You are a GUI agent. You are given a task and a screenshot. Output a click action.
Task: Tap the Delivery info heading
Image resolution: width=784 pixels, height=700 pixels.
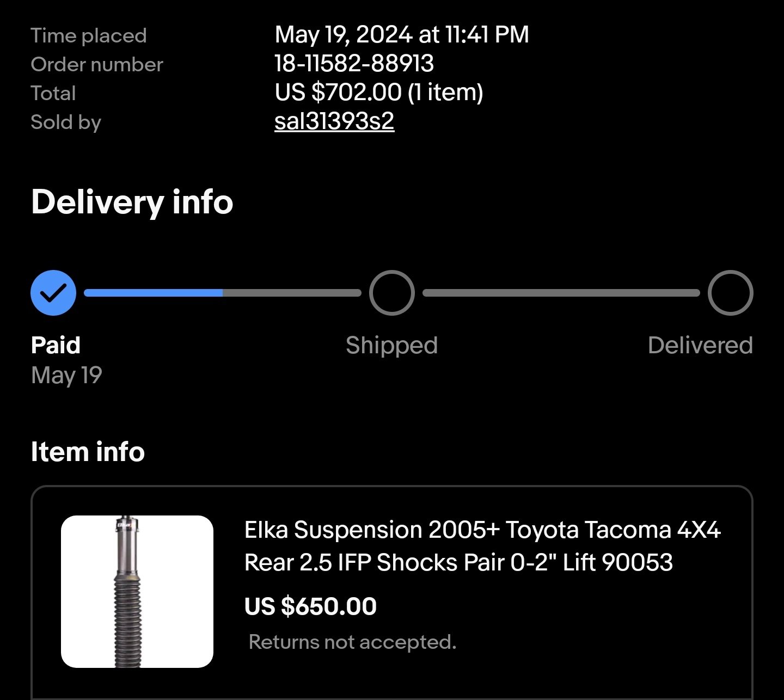[132, 202]
